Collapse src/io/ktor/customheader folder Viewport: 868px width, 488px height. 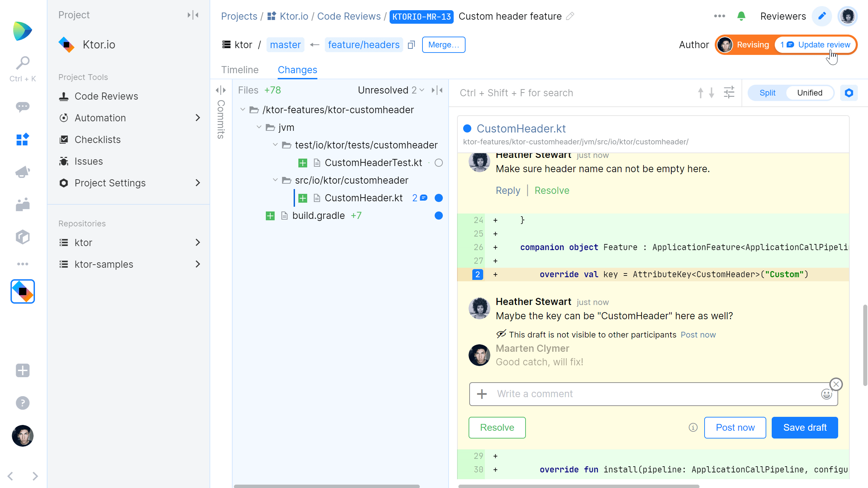(x=275, y=180)
